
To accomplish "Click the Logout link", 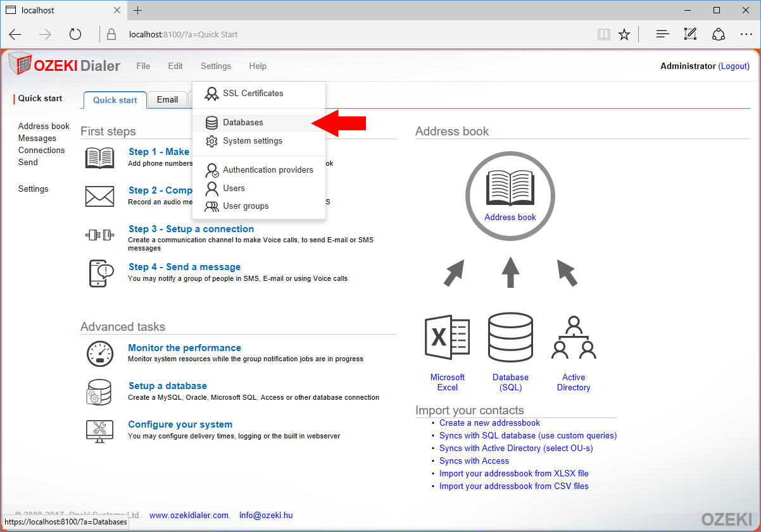I will (x=734, y=66).
